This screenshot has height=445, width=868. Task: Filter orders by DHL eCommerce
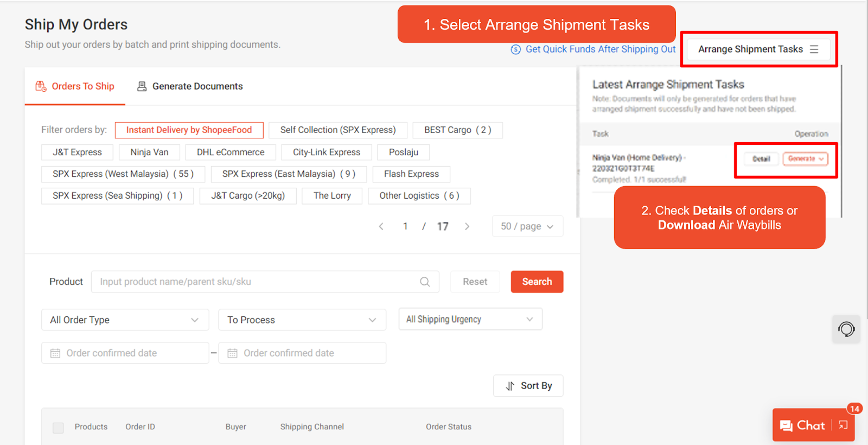(231, 152)
